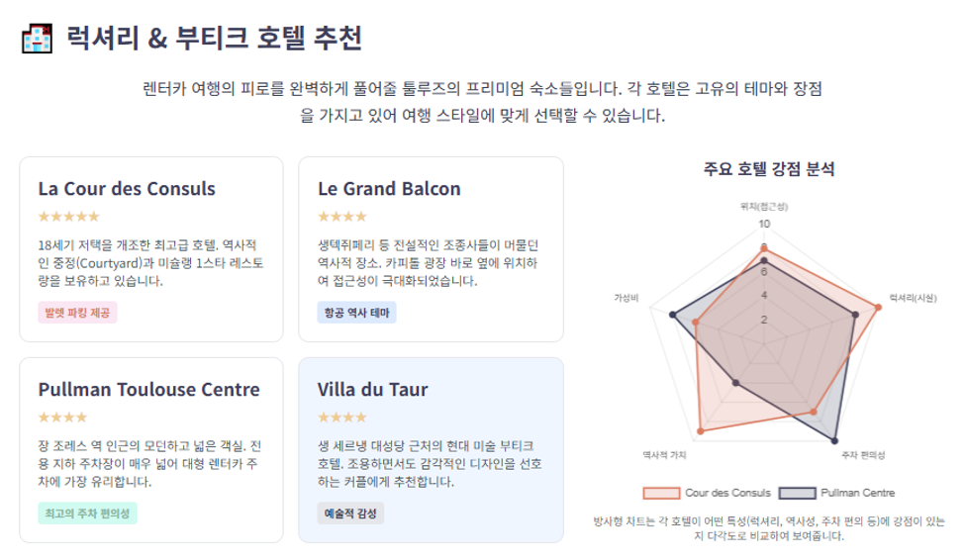Click the Pullman Centre 주차 편의성 data point

click(834, 440)
